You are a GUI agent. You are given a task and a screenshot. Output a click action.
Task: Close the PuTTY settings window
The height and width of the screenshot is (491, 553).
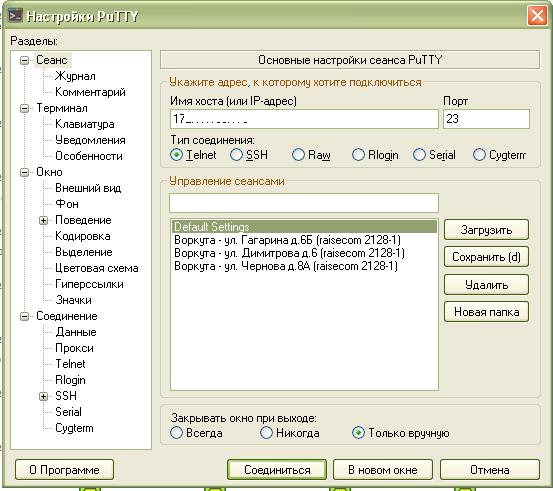click(x=537, y=16)
